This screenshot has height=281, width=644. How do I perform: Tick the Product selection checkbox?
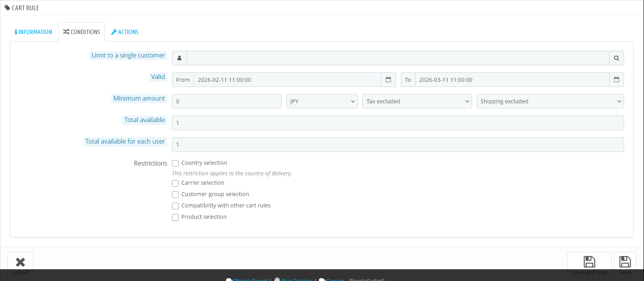point(175,217)
